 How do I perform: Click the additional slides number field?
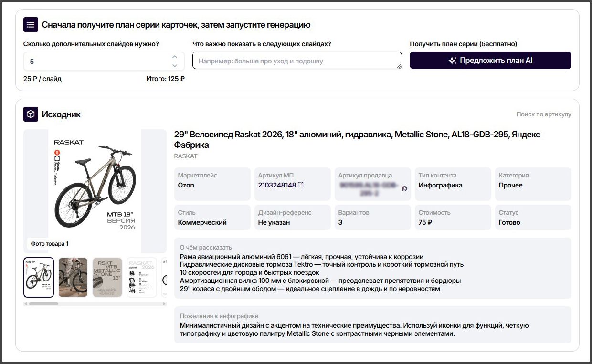pos(104,62)
